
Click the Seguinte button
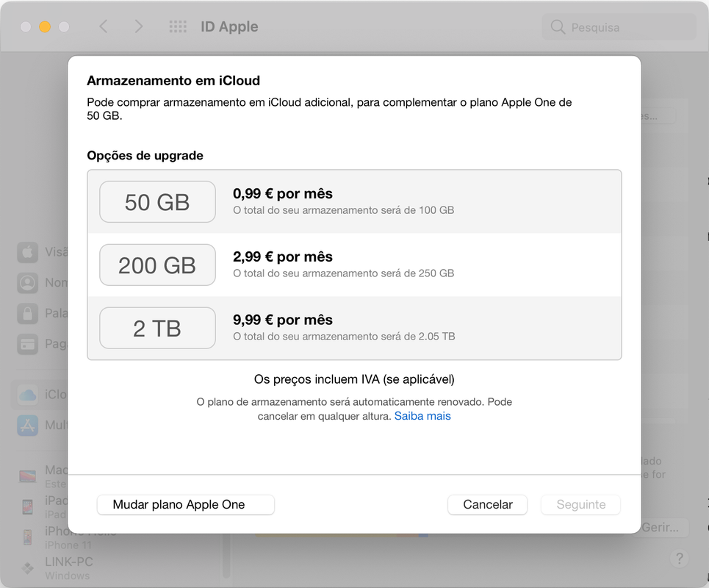coord(580,505)
